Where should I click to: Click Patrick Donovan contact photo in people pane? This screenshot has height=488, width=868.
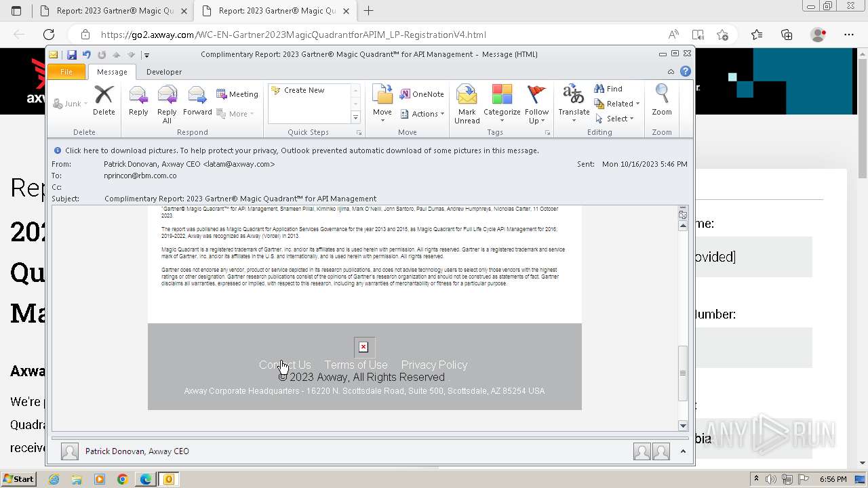[69, 451]
